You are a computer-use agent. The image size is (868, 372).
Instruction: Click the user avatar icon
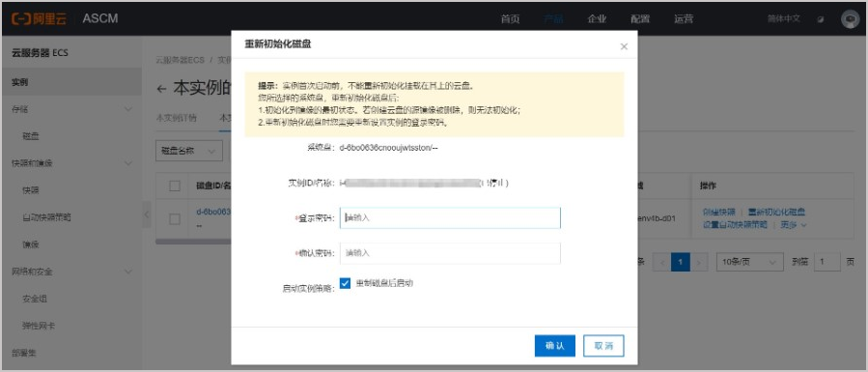pyautogui.click(x=850, y=18)
